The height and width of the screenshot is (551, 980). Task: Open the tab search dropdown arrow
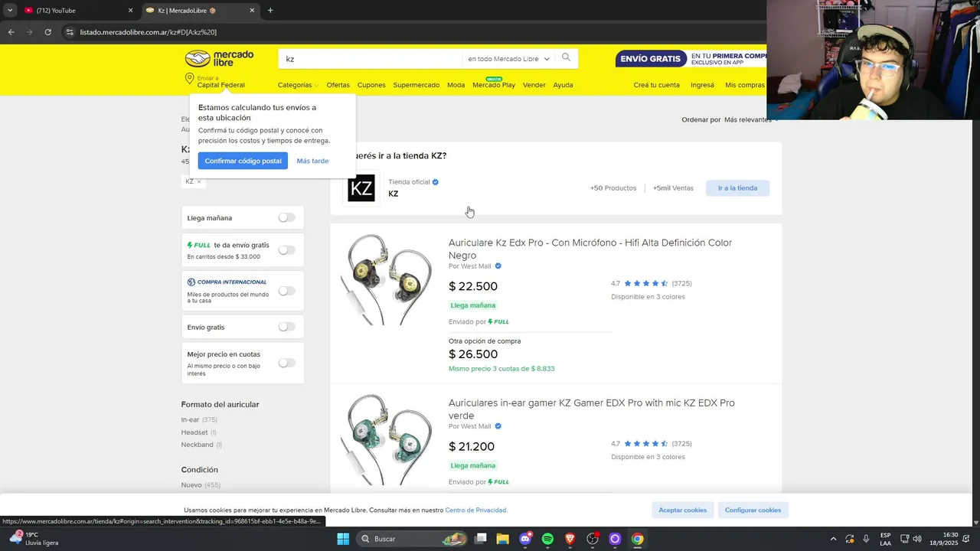pyautogui.click(x=10, y=11)
